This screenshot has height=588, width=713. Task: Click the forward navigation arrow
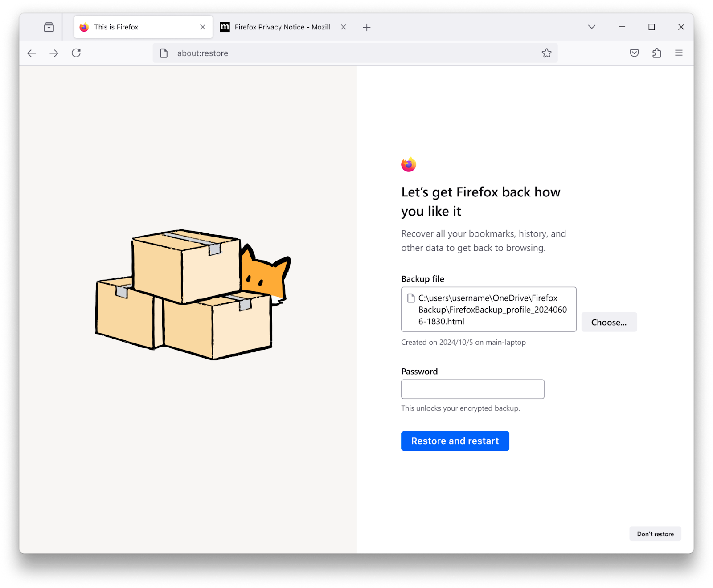54,53
